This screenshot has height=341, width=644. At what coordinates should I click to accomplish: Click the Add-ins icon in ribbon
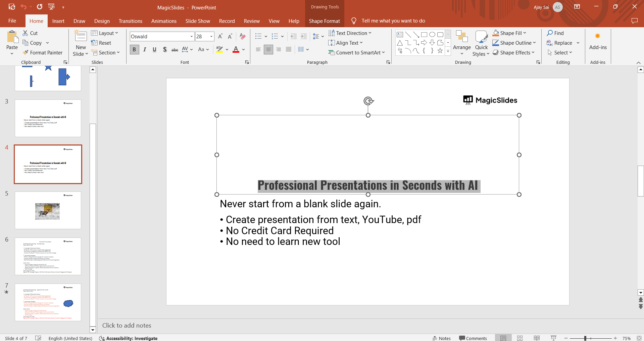click(x=598, y=41)
